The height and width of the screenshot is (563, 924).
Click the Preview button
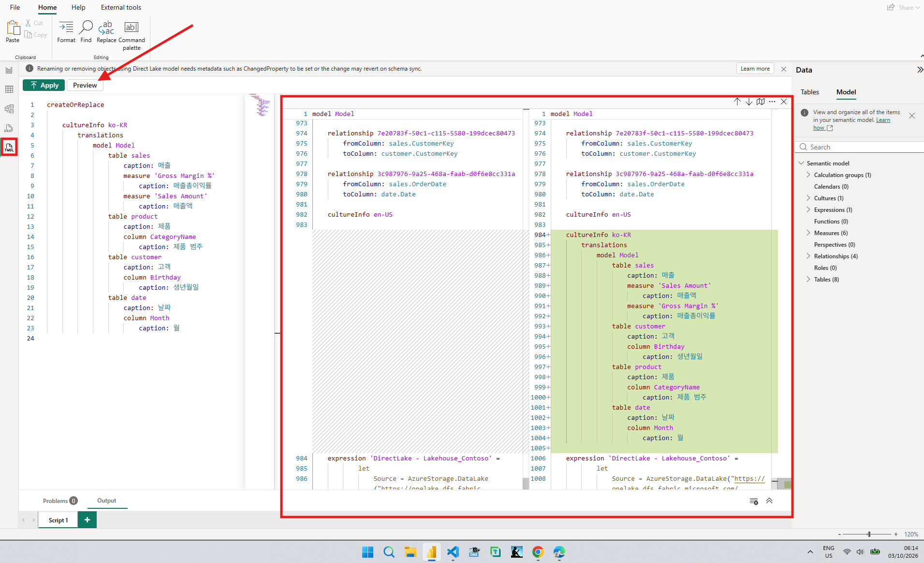pos(85,85)
